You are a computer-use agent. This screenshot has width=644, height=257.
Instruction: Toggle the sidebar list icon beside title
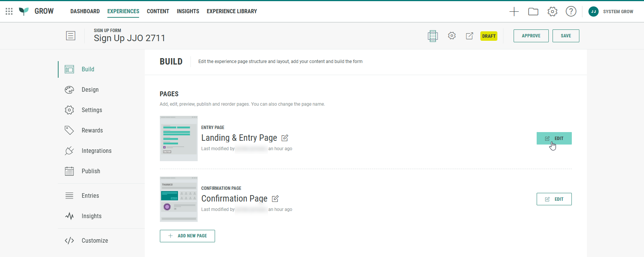coord(71,36)
